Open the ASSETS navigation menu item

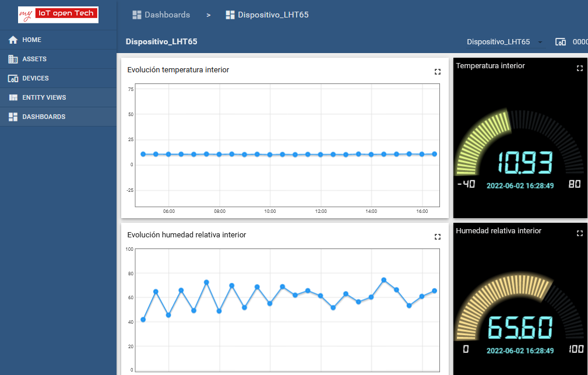click(x=35, y=59)
